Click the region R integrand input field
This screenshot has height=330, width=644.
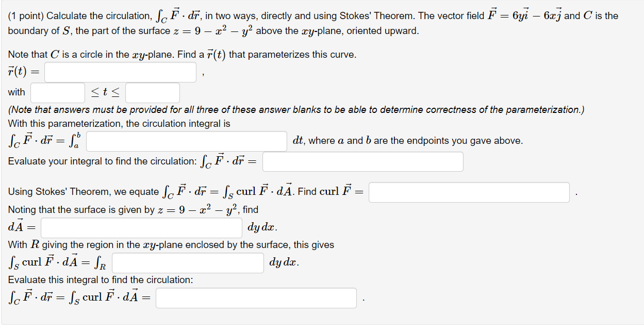(x=188, y=263)
